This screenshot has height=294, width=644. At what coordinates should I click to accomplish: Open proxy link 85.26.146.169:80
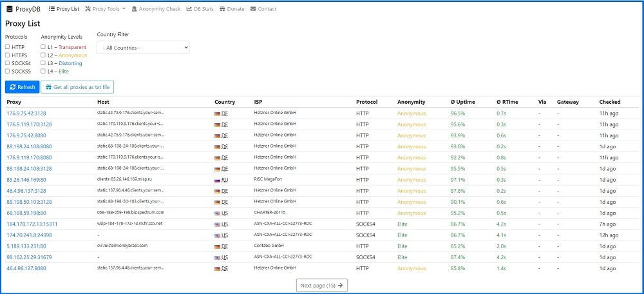coord(26,180)
